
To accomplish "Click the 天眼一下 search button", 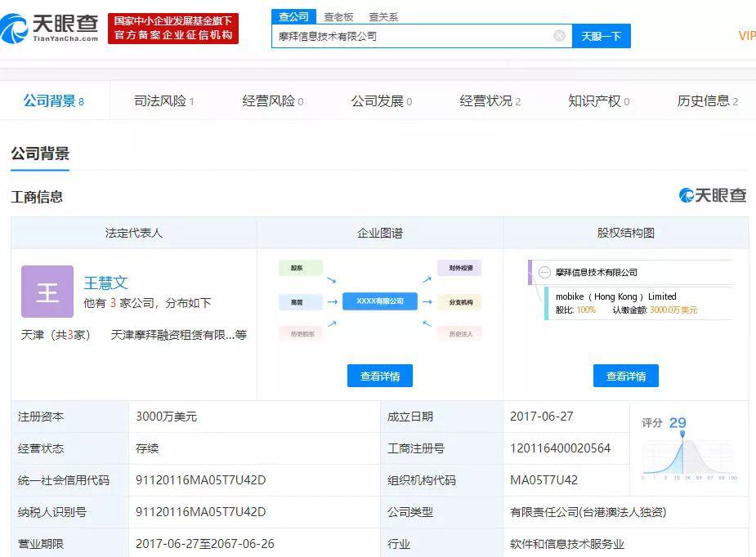I will tap(602, 36).
